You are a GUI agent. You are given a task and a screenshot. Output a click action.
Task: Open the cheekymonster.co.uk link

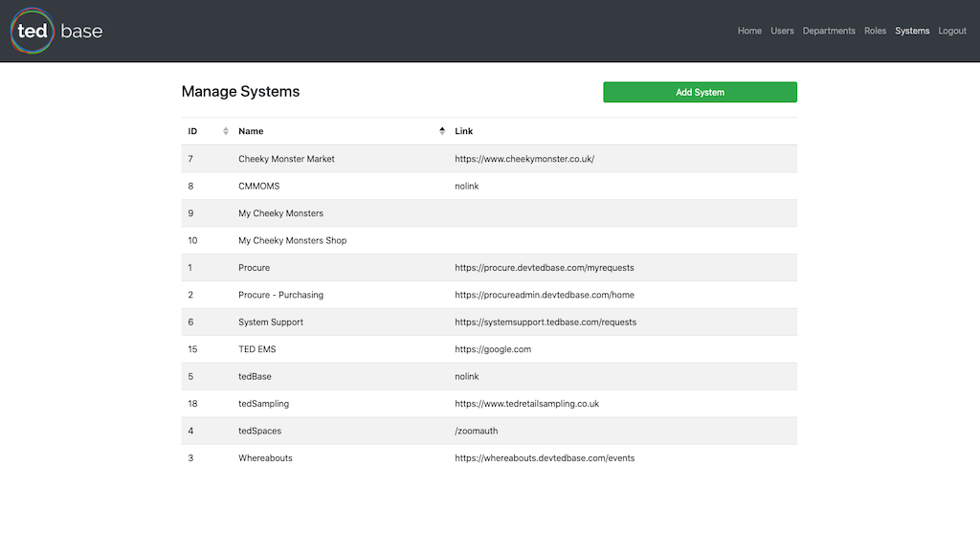coord(524,159)
